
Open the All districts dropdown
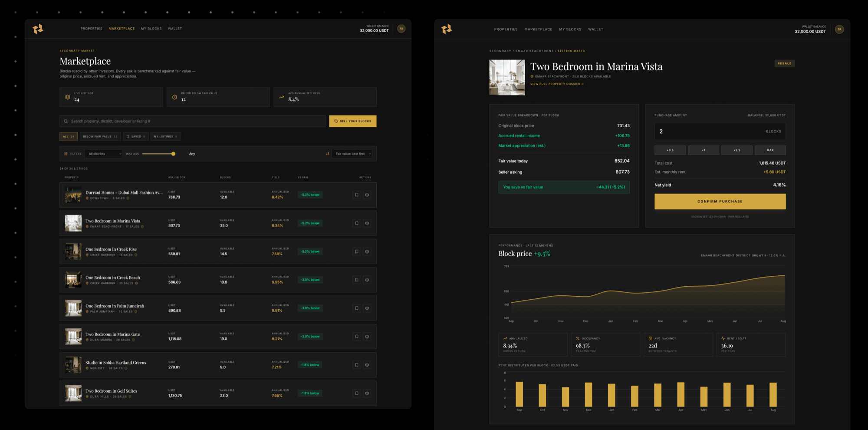(105, 154)
